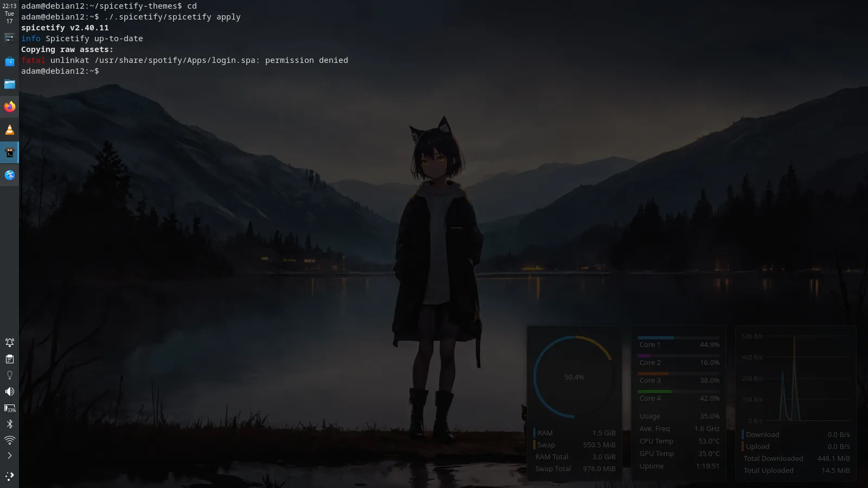This screenshot has height=488, width=868.
Task: Open the blue round bird app icon
Action: pyautogui.click(x=9, y=175)
